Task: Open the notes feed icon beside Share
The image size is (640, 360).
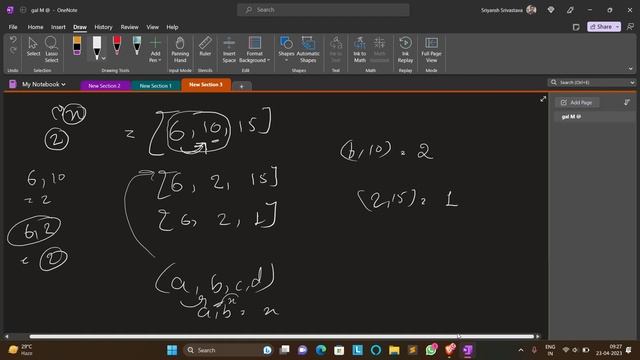Action: point(576,27)
